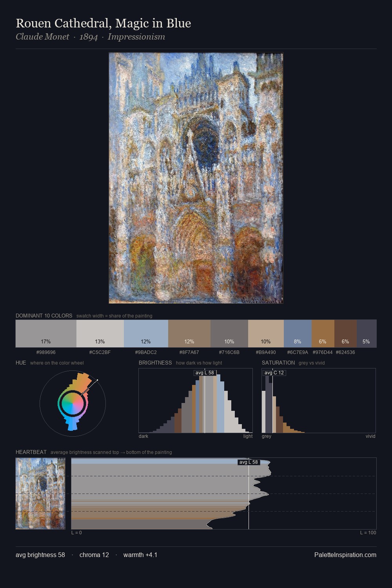Viewport: 392px width, 588px height.
Task: Choose the #976D44 ochre brown swatch
Action: click(x=323, y=334)
